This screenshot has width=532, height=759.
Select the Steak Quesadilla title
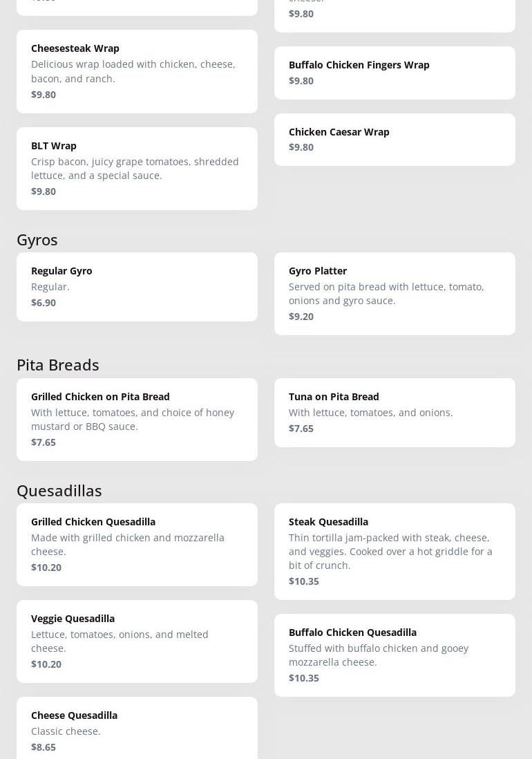328,522
